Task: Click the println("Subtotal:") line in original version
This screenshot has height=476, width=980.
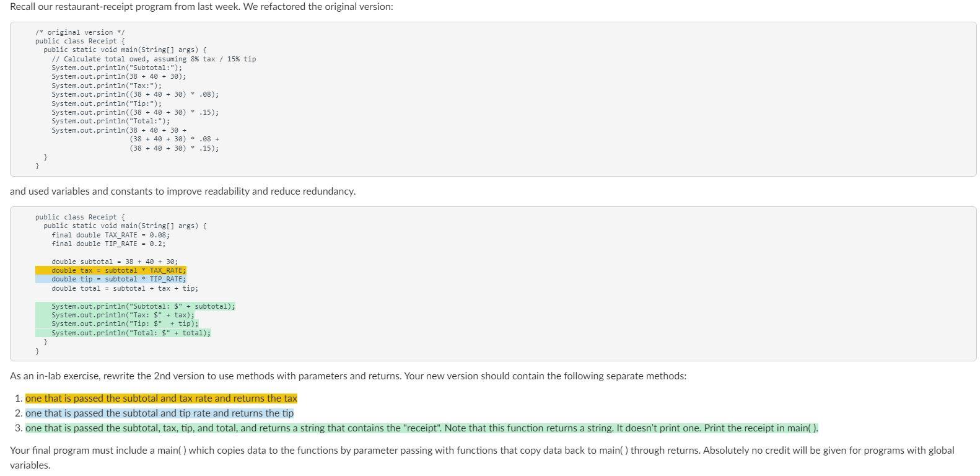Action: [117, 68]
